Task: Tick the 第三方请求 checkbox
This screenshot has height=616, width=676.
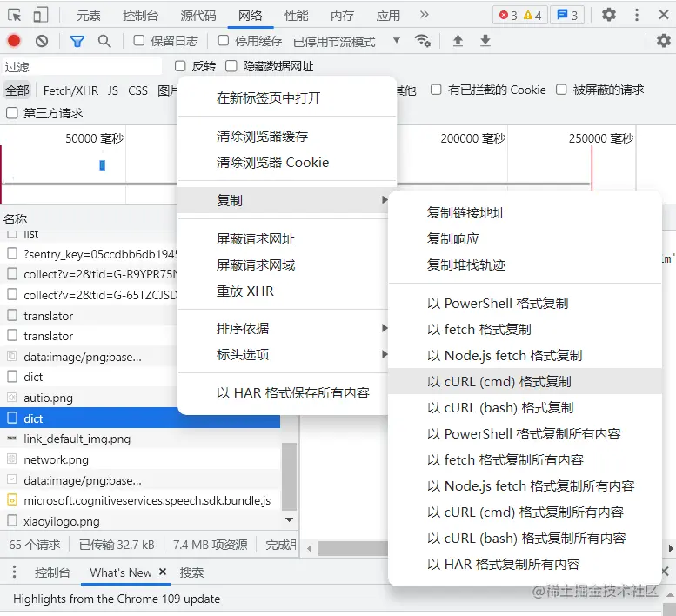Action: coord(12,113)
